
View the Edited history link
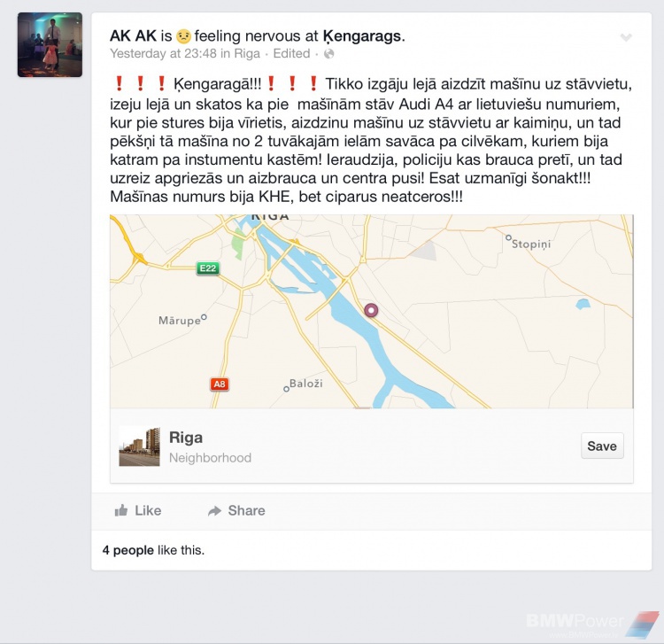click(x=291, y=54)
